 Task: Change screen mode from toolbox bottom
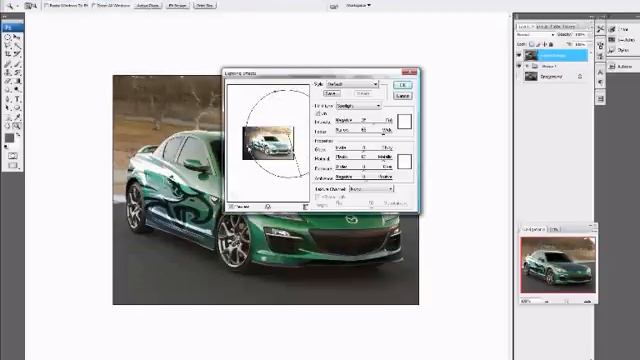click(12, 165)
